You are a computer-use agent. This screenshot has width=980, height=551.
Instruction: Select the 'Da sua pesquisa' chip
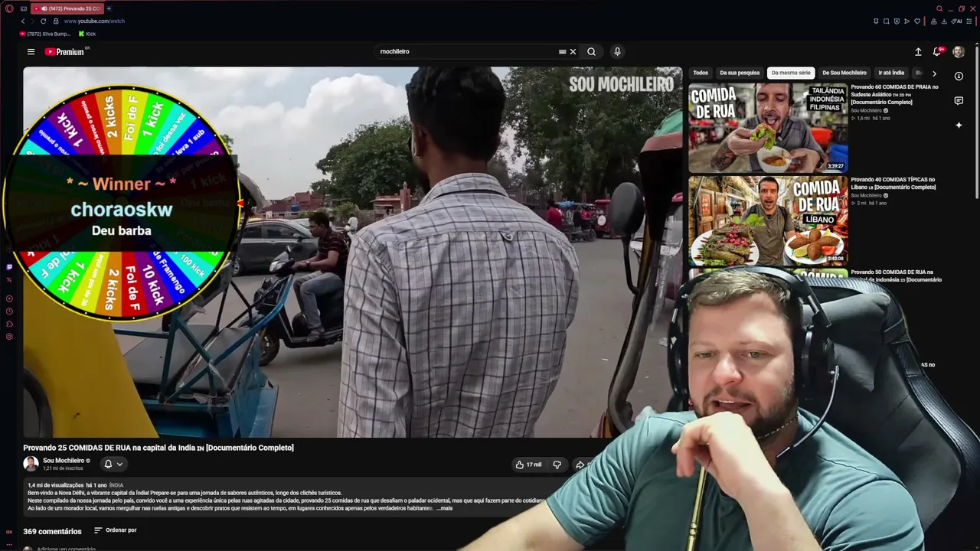click(x=740, y=73)
